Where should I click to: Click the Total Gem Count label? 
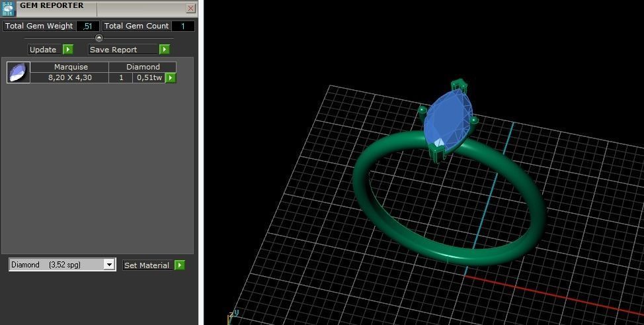point(136,26)
